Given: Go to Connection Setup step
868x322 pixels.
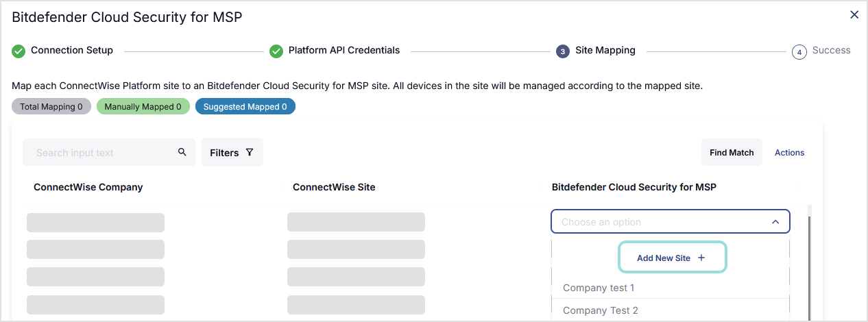Looking at the screenshot, I should 72,50.
